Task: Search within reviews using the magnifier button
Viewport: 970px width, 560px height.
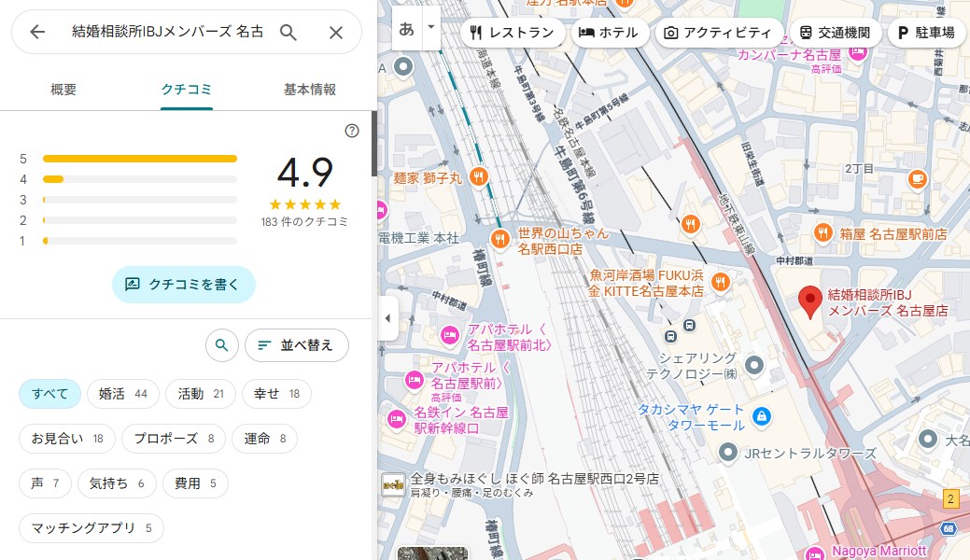Action: click(221, 345)
